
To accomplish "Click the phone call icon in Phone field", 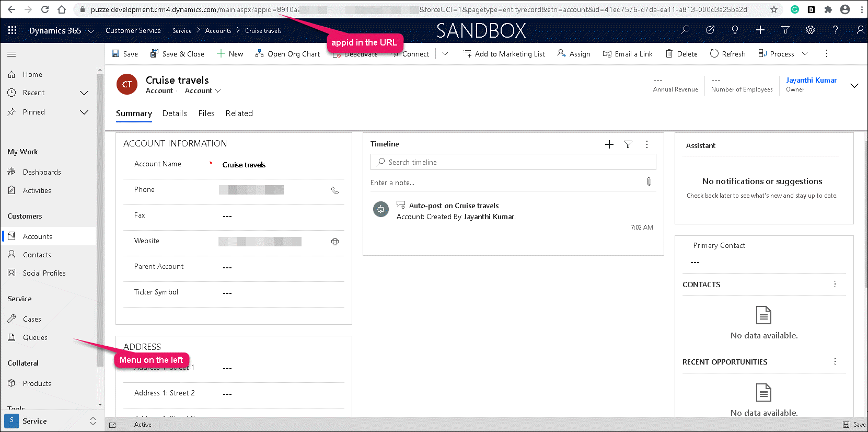I will click(335, 190).
